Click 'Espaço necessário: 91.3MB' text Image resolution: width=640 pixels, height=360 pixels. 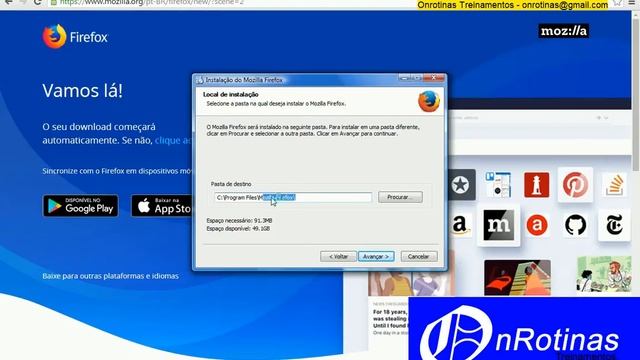[239, 220]
